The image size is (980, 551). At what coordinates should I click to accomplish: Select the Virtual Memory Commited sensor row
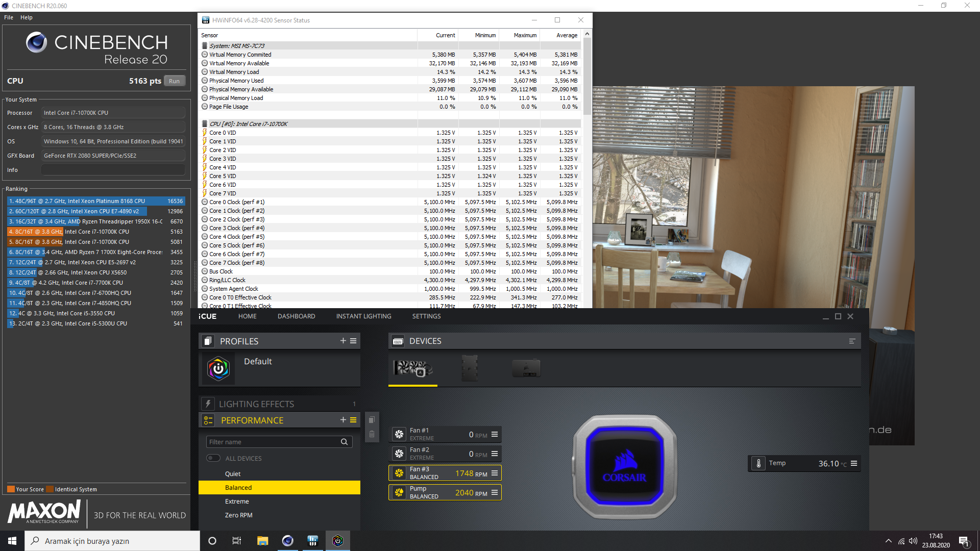coord(390,55)
